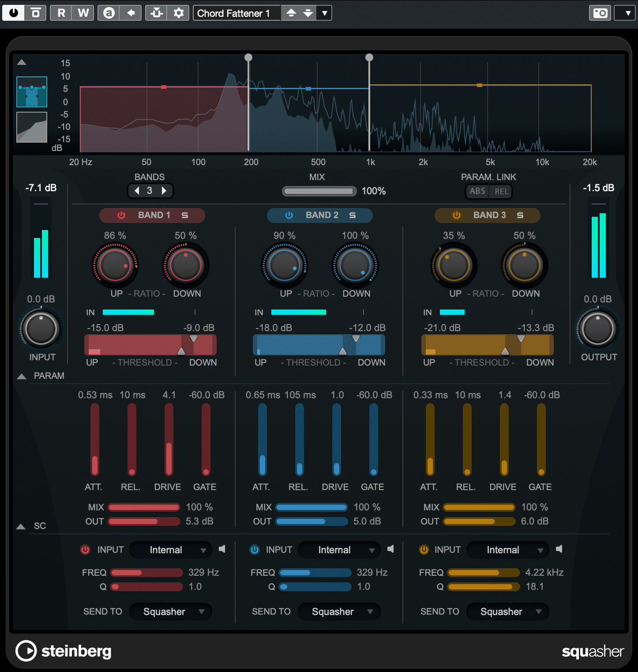The image size is (638, 672).
Task: Click the MIX 100% slider
Action: click(x=319, y=191)
